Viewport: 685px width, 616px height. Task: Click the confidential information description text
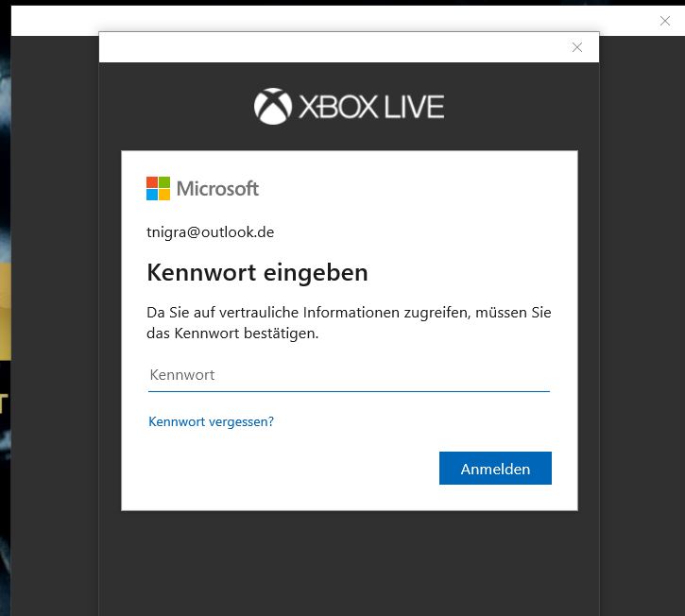click(x=349, y=323)
